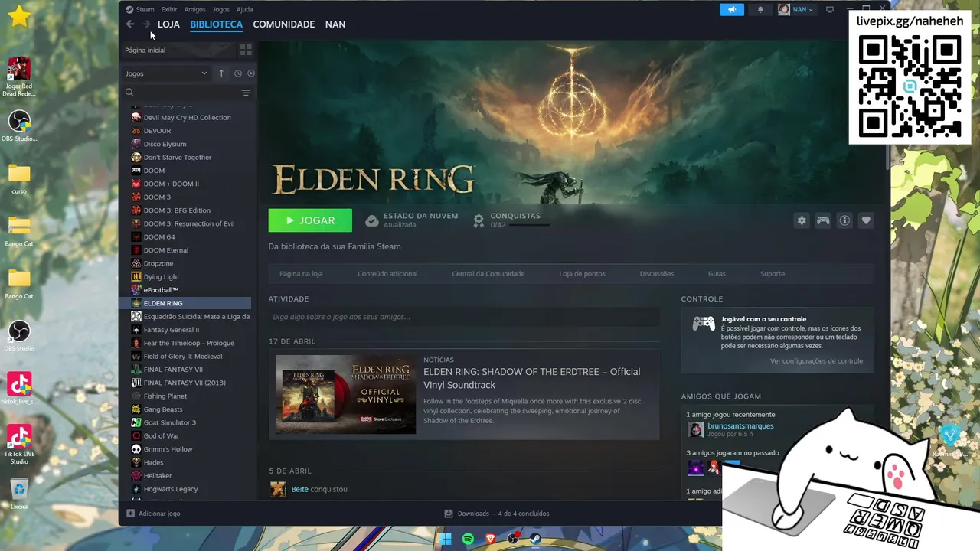Open the notifications bell

[760, 9]
